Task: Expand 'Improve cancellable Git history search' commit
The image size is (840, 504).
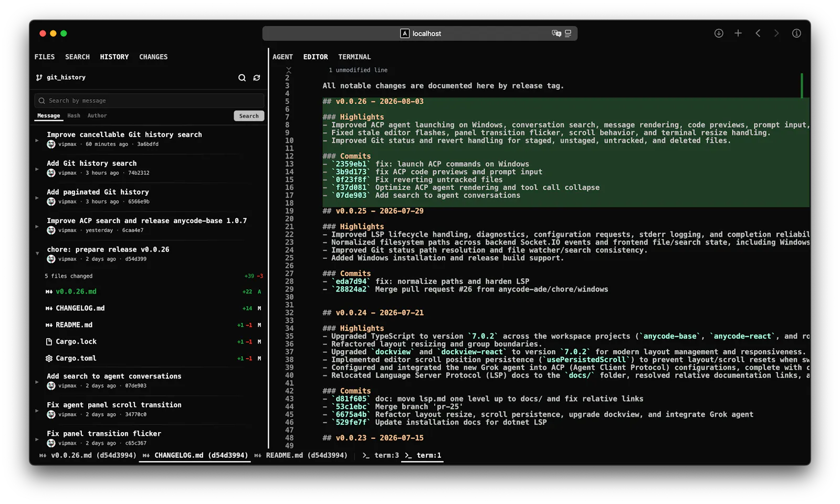Action: click(x=37, y=140)
